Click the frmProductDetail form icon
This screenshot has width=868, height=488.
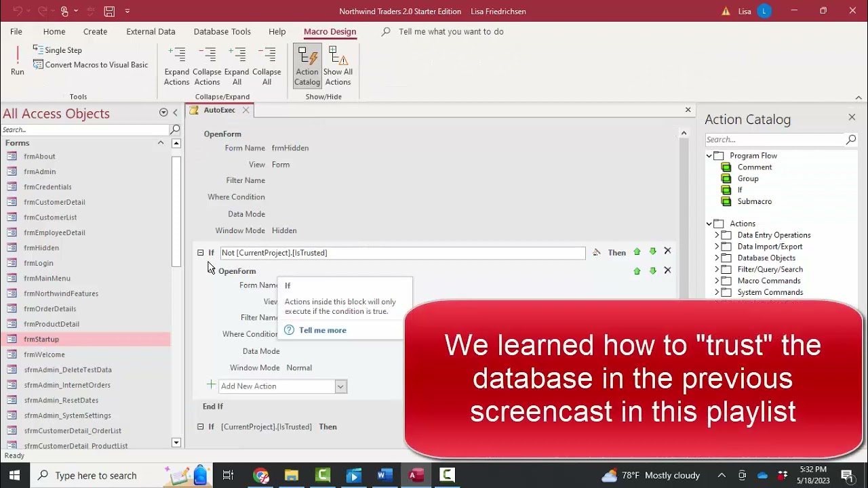pos(12,324)
